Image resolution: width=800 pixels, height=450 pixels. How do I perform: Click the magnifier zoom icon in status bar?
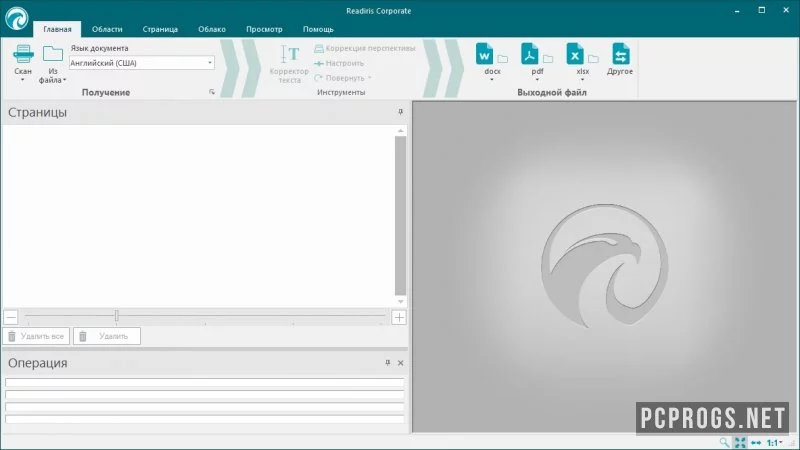coord(724,442)
